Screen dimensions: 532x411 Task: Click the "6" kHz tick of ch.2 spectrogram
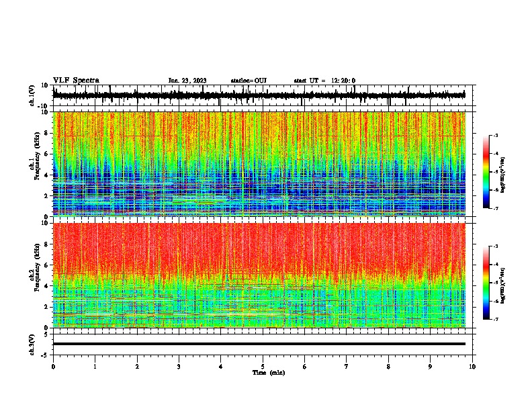point(46,265)
